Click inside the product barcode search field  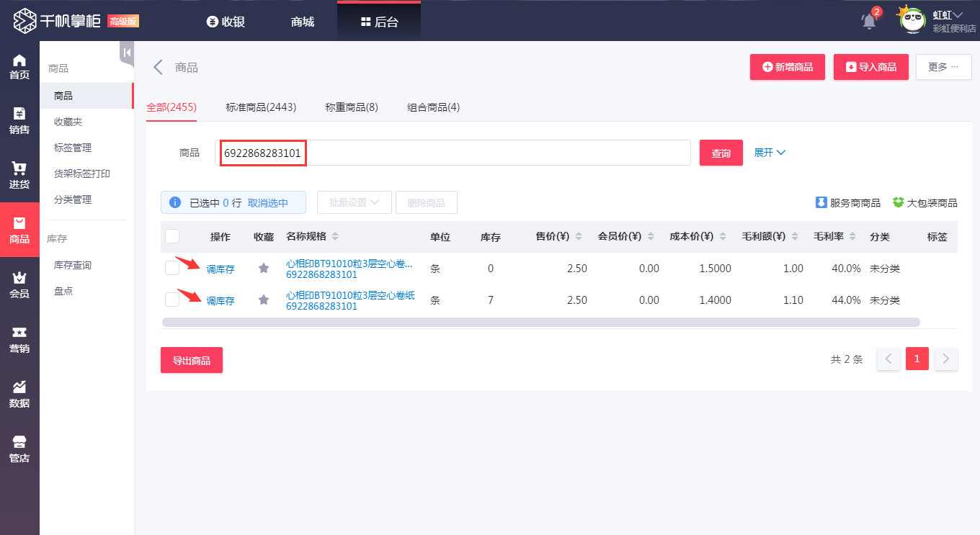(454, 152)
